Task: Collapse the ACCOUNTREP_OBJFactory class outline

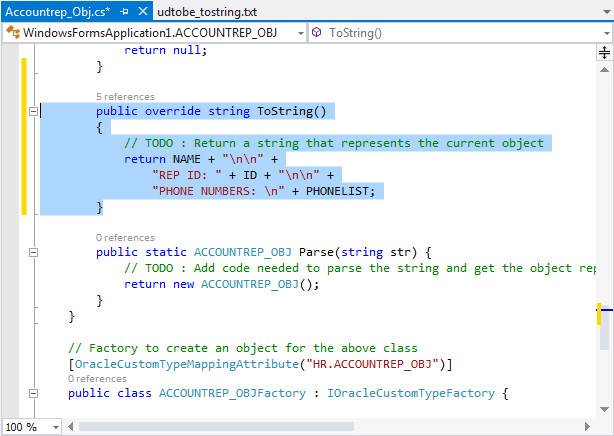Action: click(x=34, y=393)
